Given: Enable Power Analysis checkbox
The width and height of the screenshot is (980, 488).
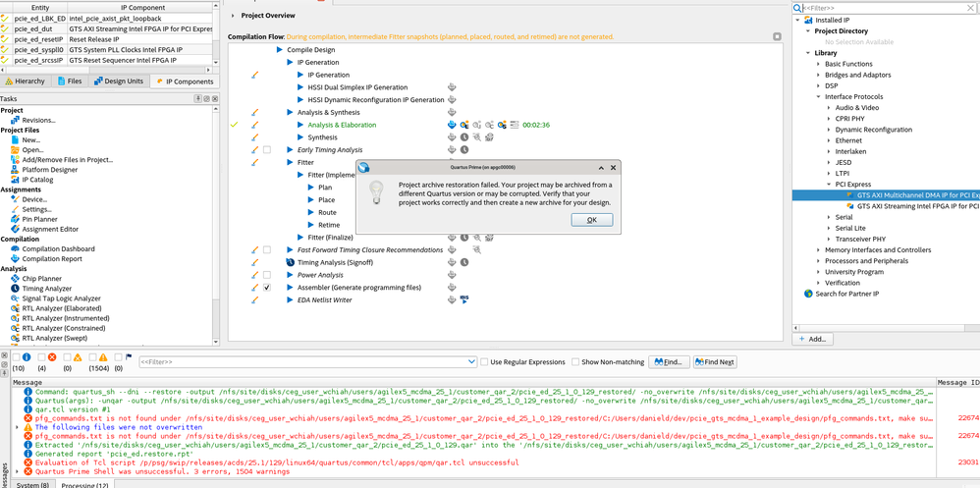Looking at the screenshot, I should pos(267,275).
